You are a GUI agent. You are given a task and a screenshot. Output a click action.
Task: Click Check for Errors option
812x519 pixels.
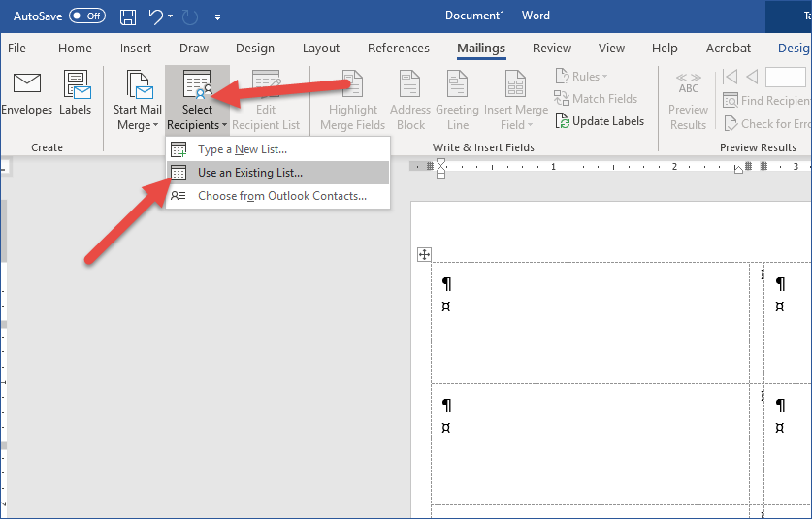tap(766, 124)
